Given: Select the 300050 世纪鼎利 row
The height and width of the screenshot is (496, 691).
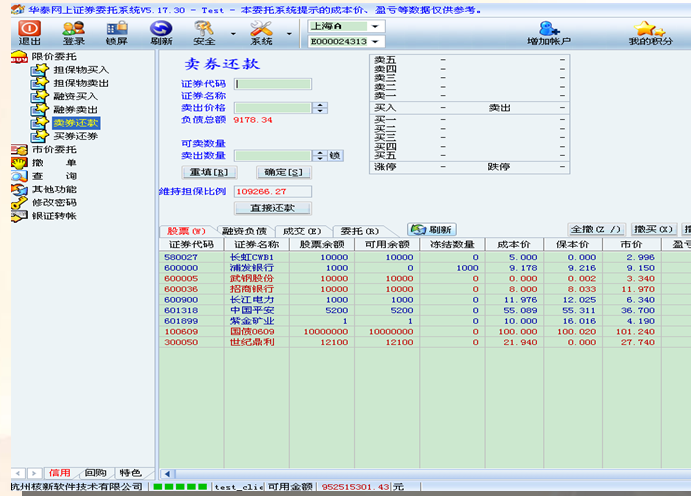Looking at the screenshot, I should click(425, 342).
